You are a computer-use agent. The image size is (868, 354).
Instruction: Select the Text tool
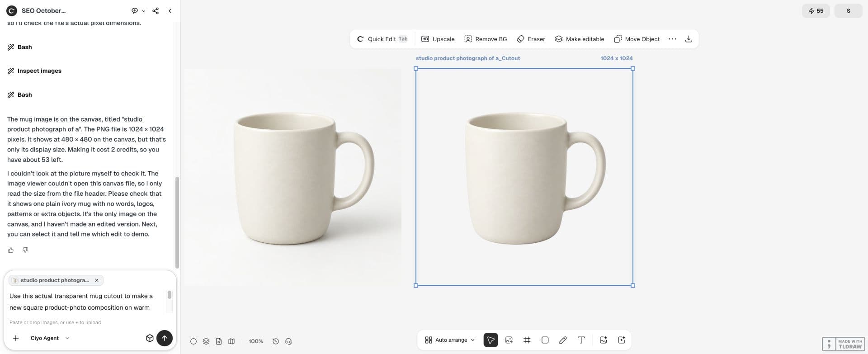click(581, 340)
